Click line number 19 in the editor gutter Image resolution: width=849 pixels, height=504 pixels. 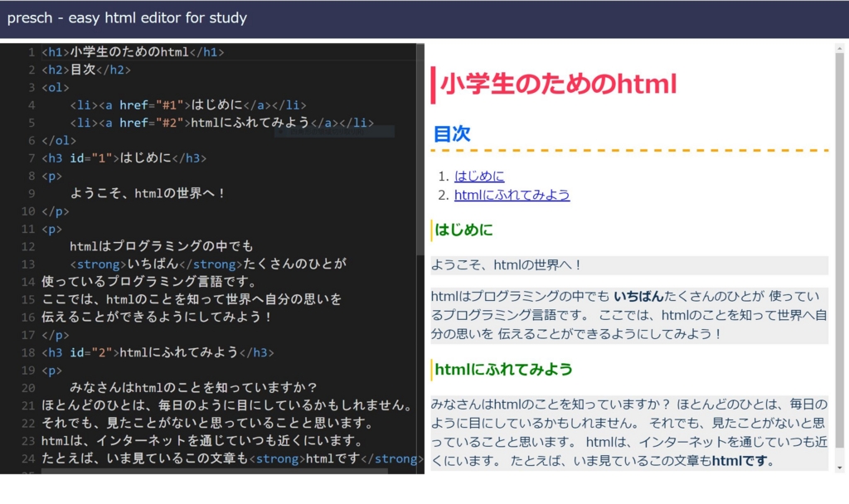28,371
